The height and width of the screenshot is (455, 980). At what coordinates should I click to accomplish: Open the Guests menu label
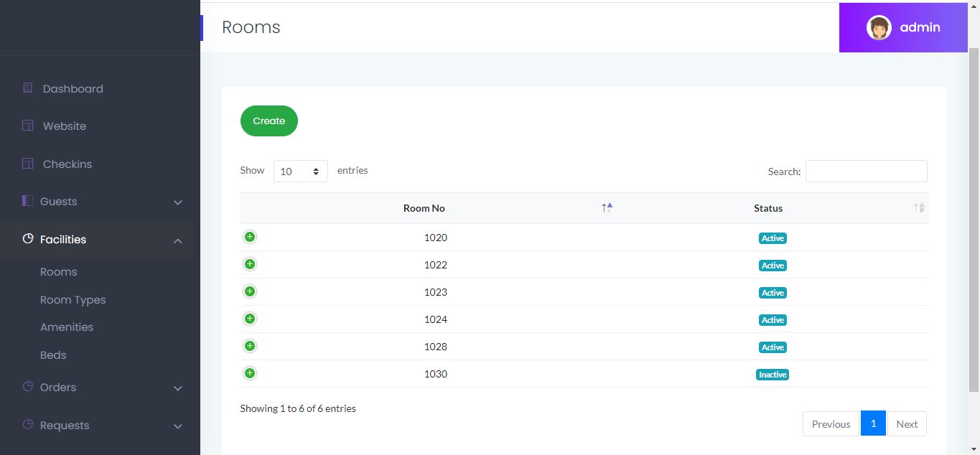58,202
